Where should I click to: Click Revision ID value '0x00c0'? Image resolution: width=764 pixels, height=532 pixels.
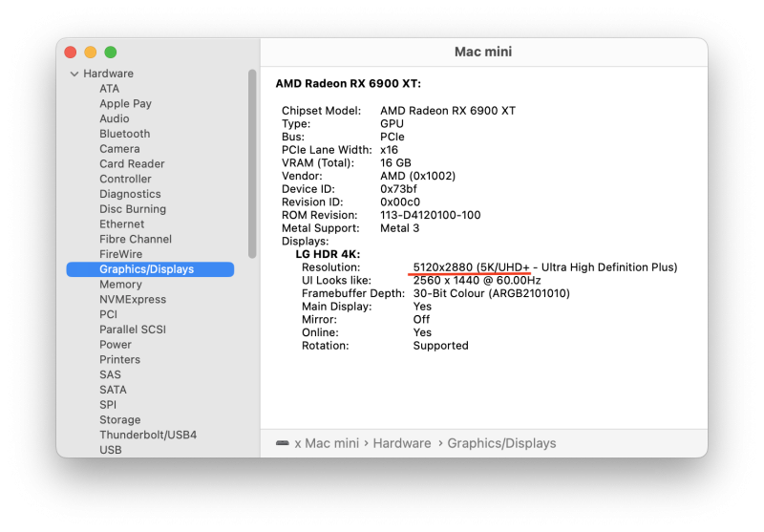(400, 202)
